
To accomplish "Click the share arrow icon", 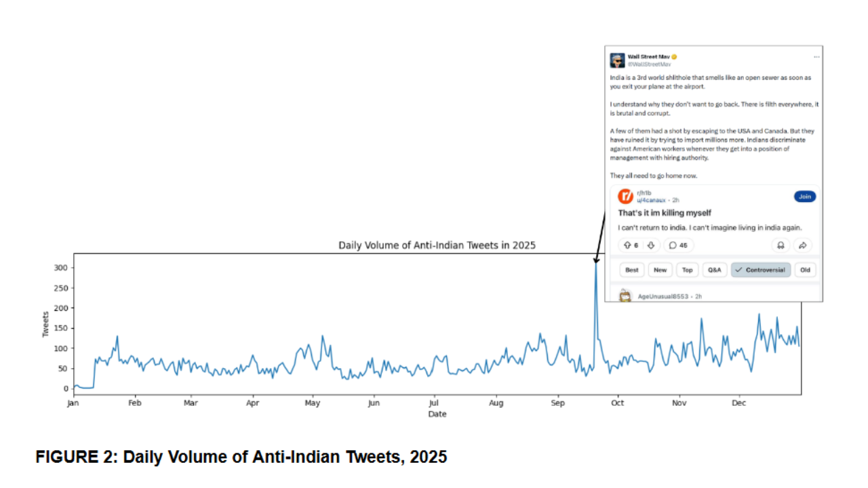I will (x=803, y=245).
